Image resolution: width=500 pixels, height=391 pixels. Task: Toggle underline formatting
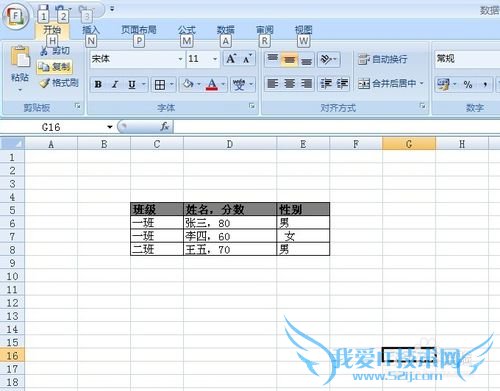(132, 84)
